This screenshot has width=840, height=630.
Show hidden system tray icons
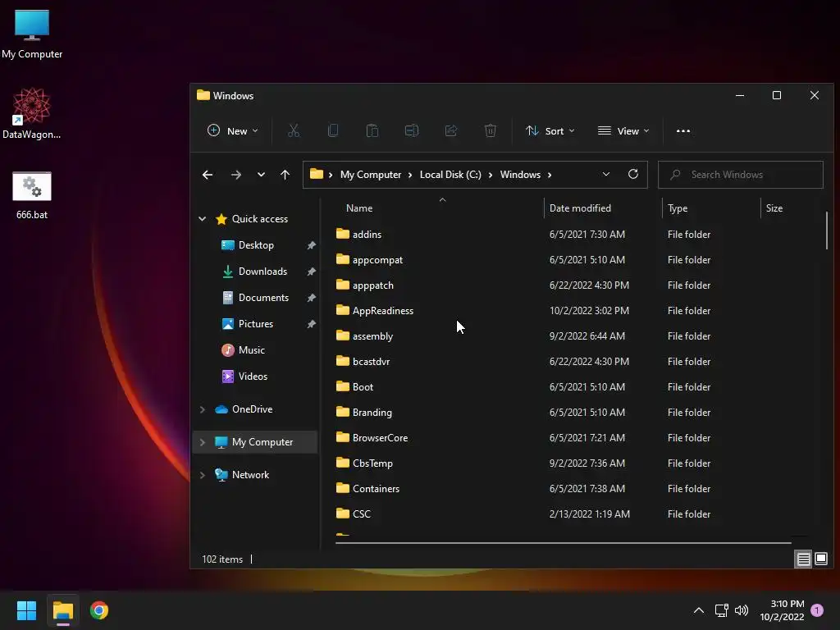point(699,610)
